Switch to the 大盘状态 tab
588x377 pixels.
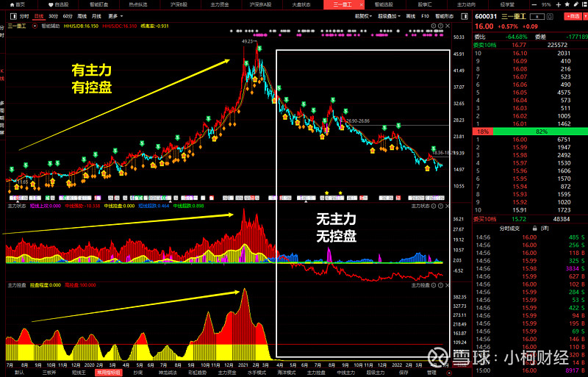point(301,5)
